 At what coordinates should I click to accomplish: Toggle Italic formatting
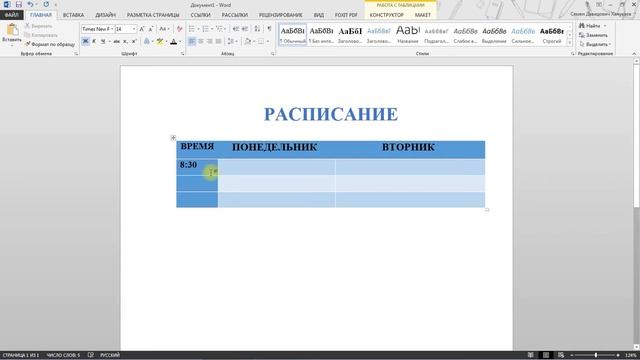(x=94, y=41)
